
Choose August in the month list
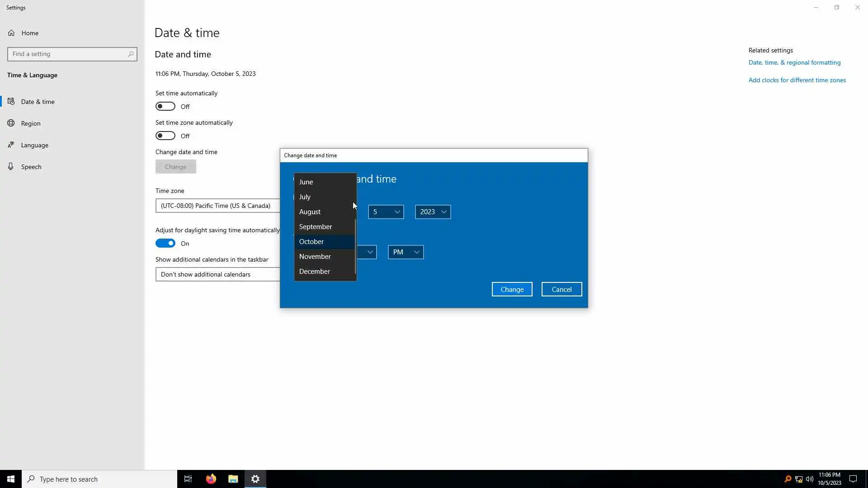(310, 212)
